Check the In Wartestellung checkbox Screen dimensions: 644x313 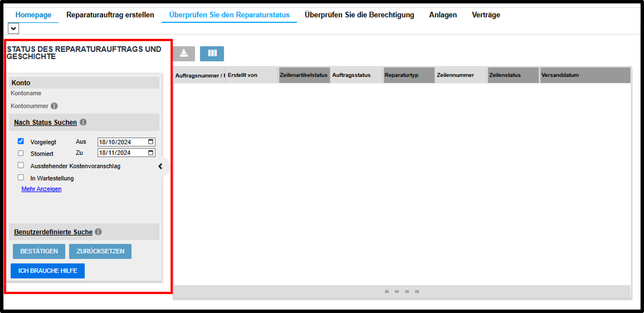21,177
